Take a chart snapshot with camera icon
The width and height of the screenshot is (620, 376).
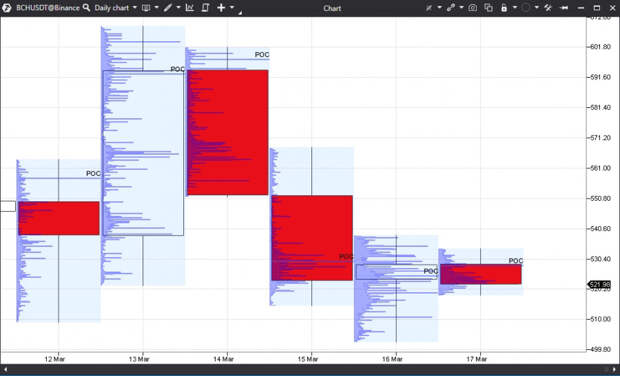[x=473, y=8]
